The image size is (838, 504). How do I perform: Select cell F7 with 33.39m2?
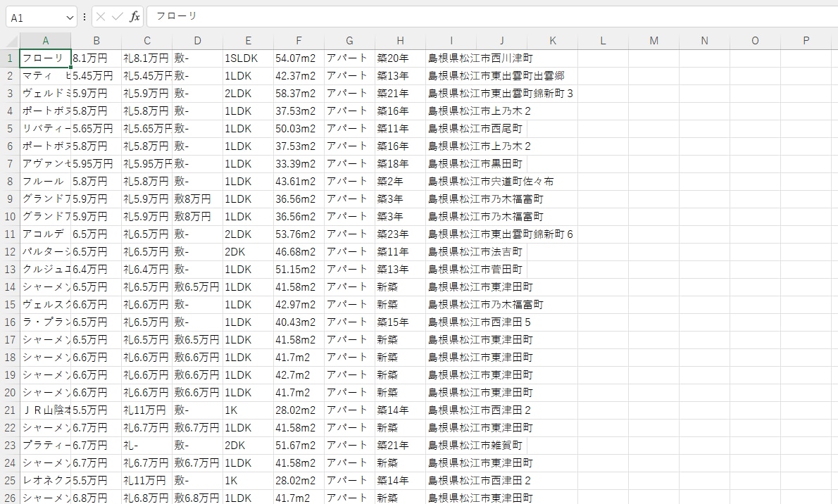(x=299, y=163)
